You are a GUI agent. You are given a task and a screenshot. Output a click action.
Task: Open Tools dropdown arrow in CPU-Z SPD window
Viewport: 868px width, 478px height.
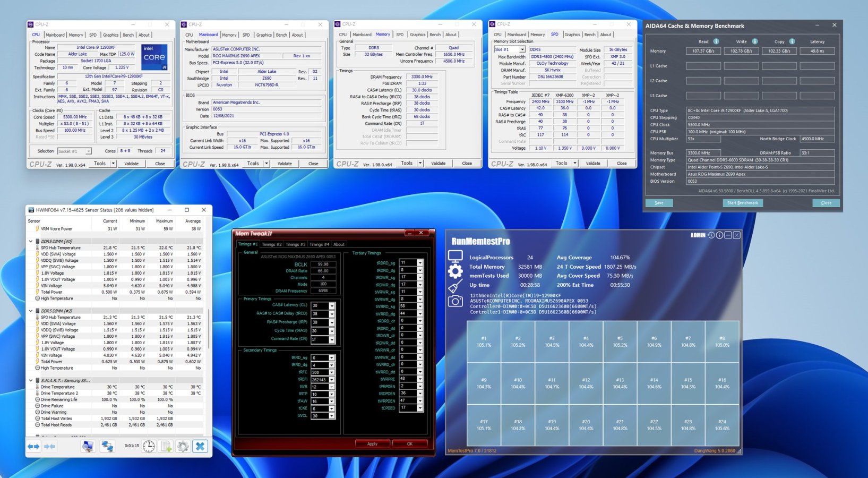(x=575, y=164)
